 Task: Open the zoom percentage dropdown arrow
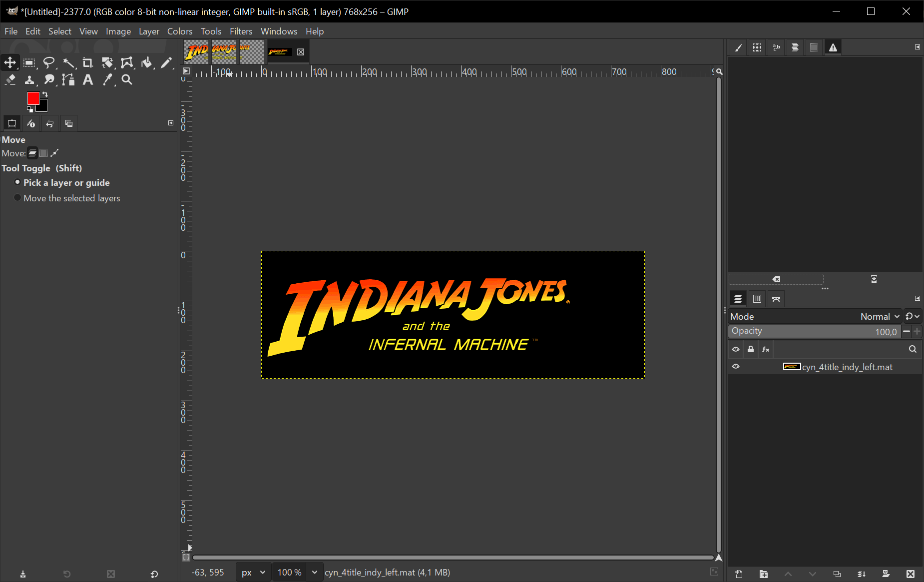(315, 572)
